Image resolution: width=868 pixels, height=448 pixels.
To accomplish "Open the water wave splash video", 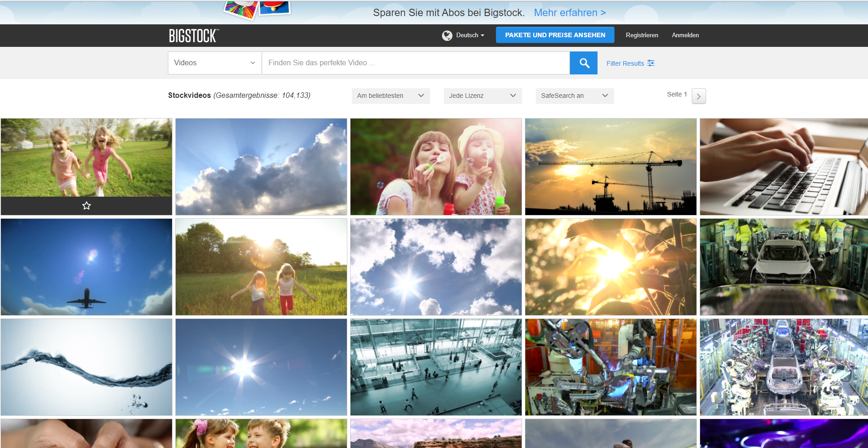I will click(86, 367).
